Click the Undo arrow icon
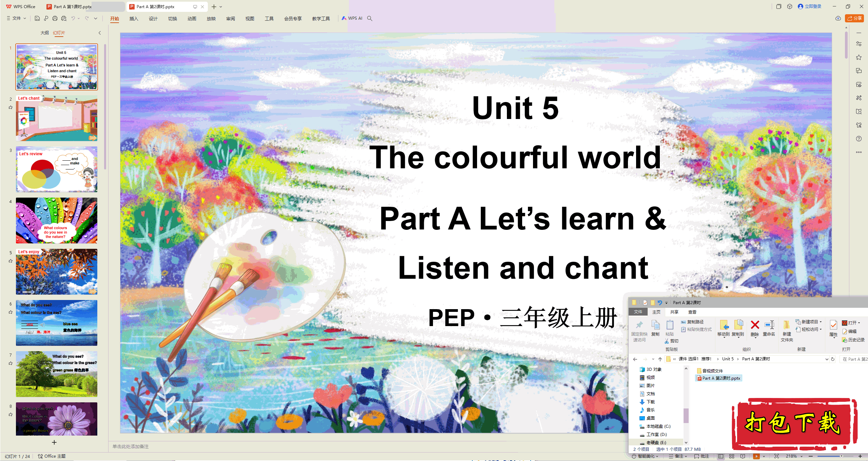This screenshot has width=868, height=461. [x=73, y=18]
